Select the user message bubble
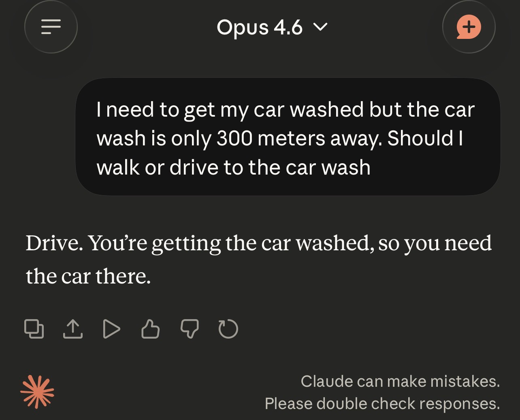This screenshot has width=520, height=420. [x=288, y=137]
